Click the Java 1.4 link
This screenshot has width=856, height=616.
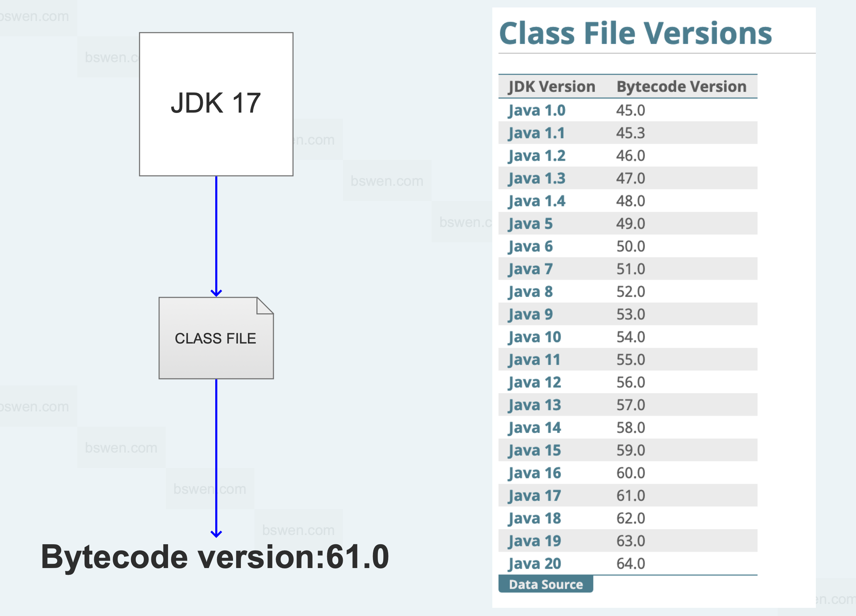[x=536, y=201]
